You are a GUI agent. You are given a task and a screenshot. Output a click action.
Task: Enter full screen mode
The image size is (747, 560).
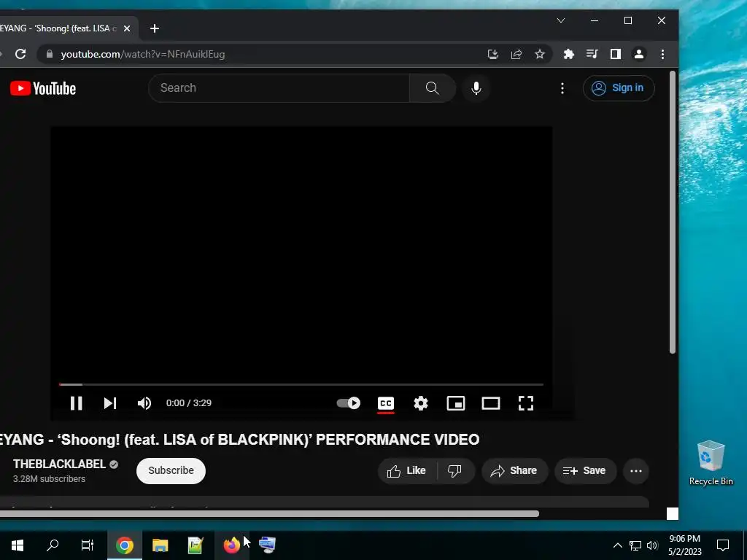[526, 403]
